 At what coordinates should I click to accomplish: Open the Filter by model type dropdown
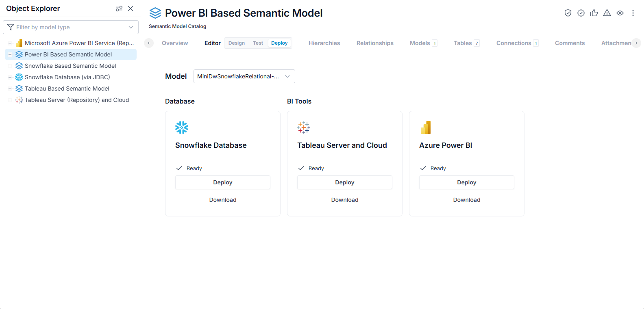pyautogui.click(x=71, y=27)
